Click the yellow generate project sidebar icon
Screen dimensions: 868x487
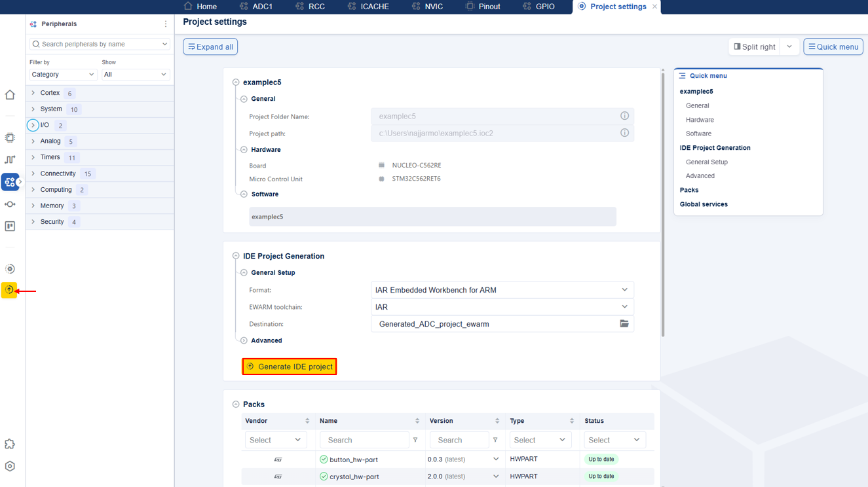pos(9,290)
